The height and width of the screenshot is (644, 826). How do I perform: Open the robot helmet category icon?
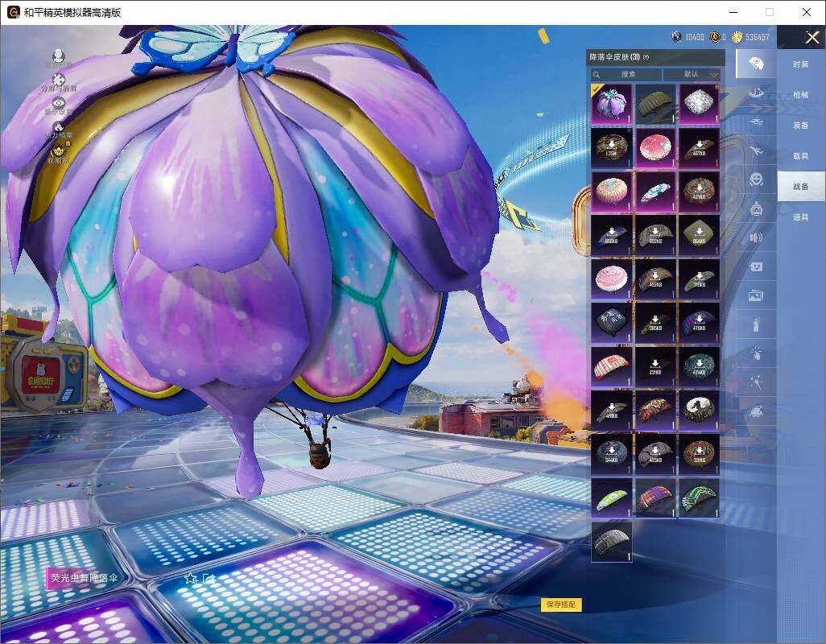click(756, 209)
